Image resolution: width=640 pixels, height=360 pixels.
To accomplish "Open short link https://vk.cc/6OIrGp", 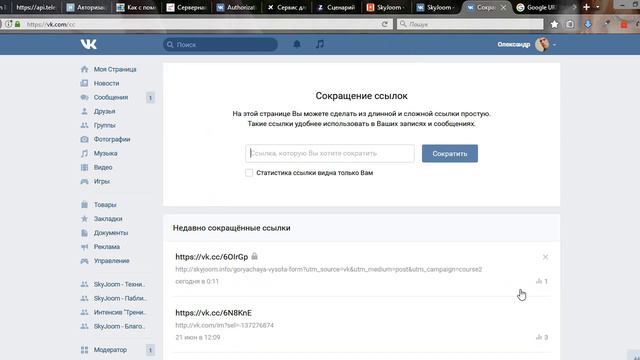I will tap(211, 257).
